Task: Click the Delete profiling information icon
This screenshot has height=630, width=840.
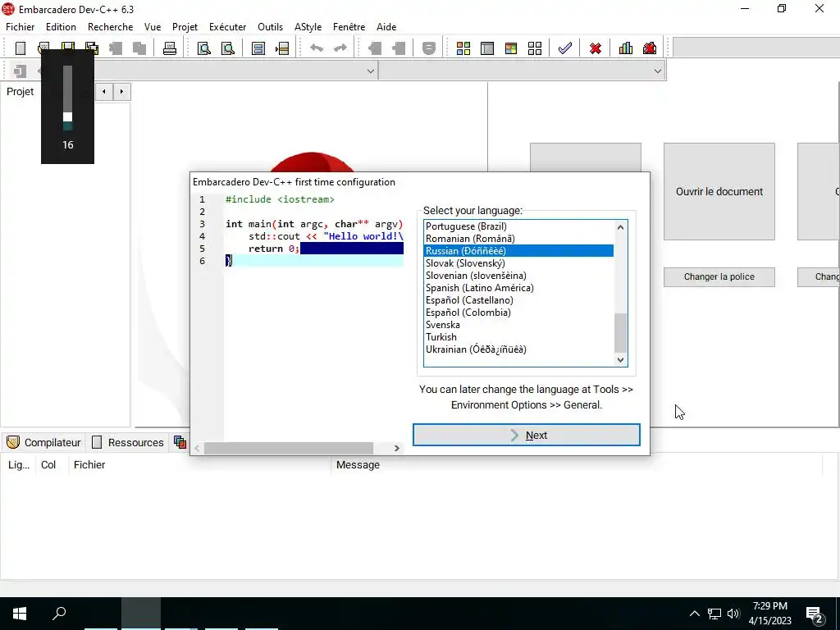Action: [x=650, y=48]
